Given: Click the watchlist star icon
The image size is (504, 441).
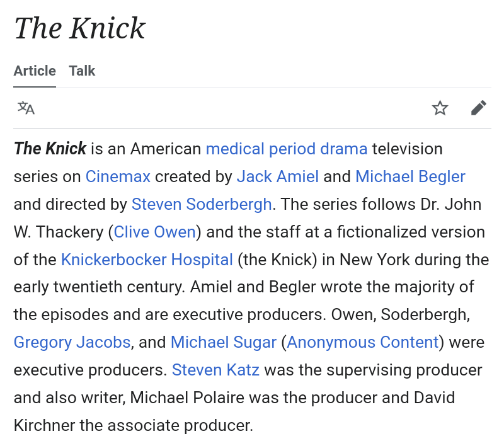Looking at the screenshot, I should tap(440, 108).
